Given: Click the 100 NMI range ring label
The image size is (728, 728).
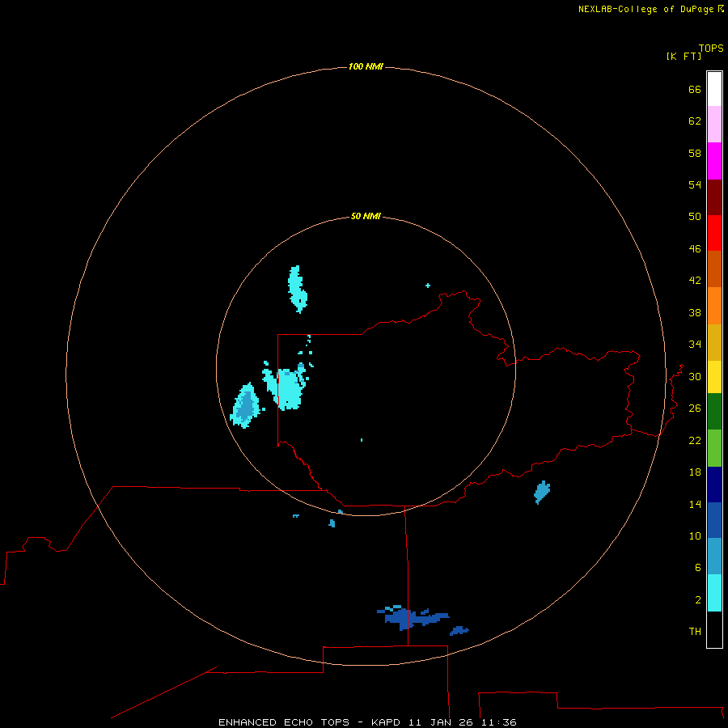Looking at the screenshot, I should point(366,66).
